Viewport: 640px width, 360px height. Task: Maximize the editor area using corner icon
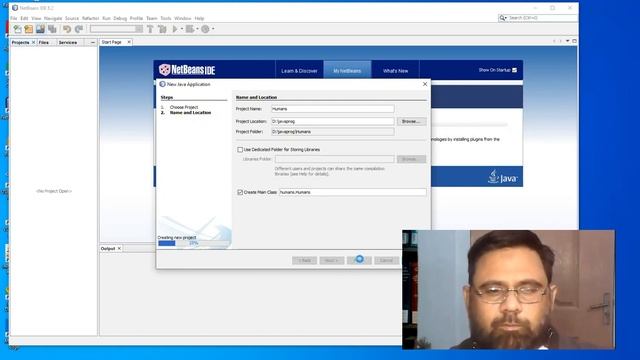coord(574,41)
